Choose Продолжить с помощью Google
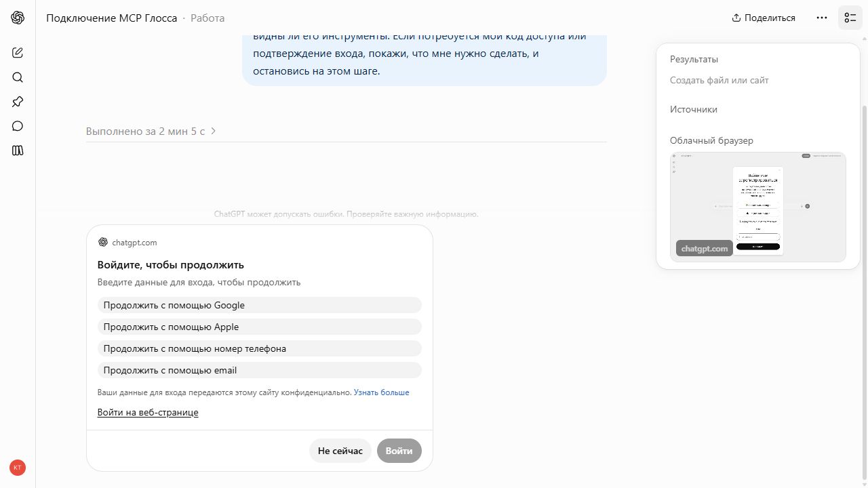 tap(260, 305)
